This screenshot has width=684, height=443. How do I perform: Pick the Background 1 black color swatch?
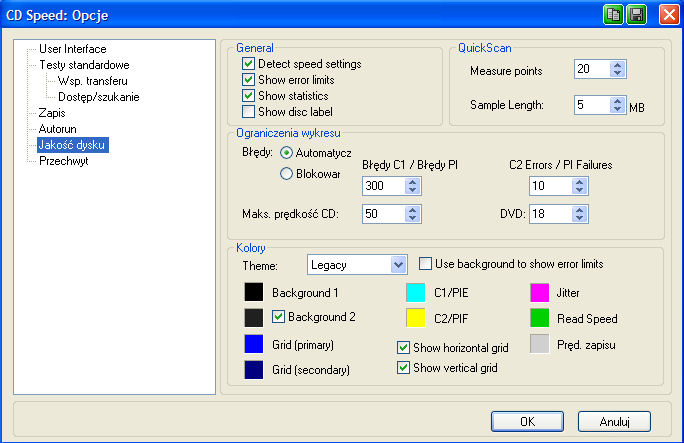253,292
